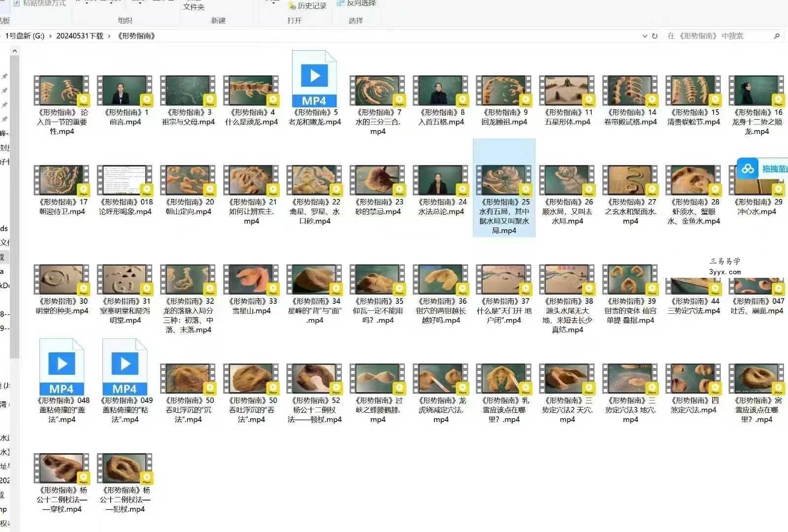Select file name 《形势指南》龙虎绕减定穴法.mp4
The image size is (788, 532).
[x=441, y=410]
